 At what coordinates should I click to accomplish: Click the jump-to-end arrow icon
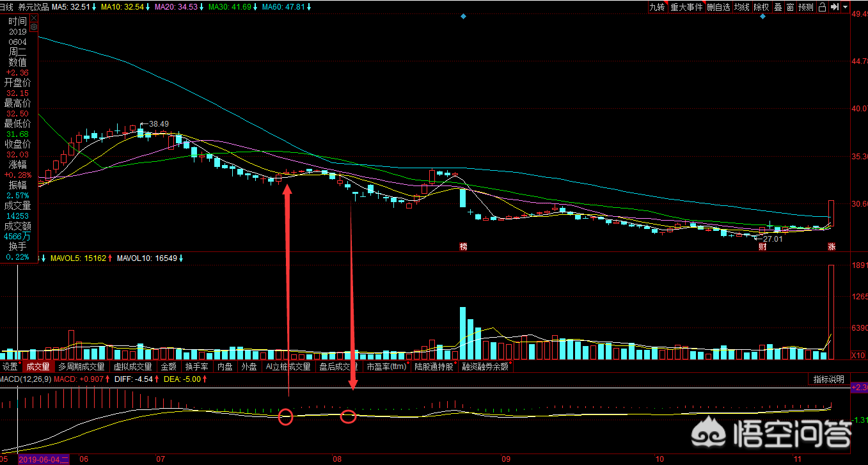point(834,7)
